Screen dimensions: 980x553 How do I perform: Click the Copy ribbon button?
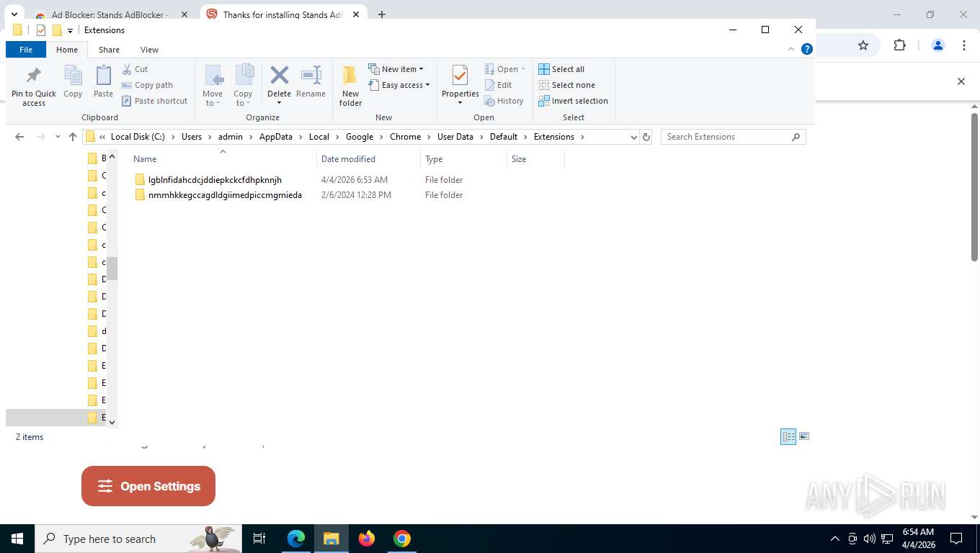tap(73, 81)
